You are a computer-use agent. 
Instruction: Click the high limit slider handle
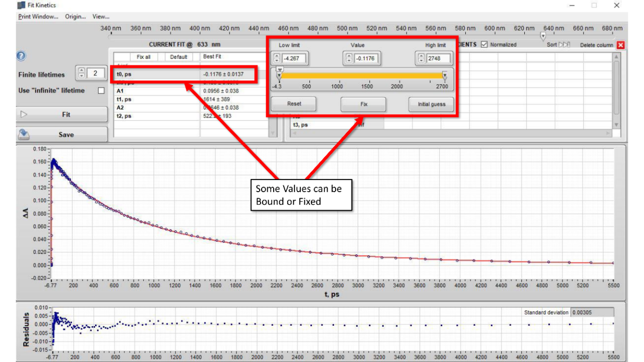pos(444,75)
